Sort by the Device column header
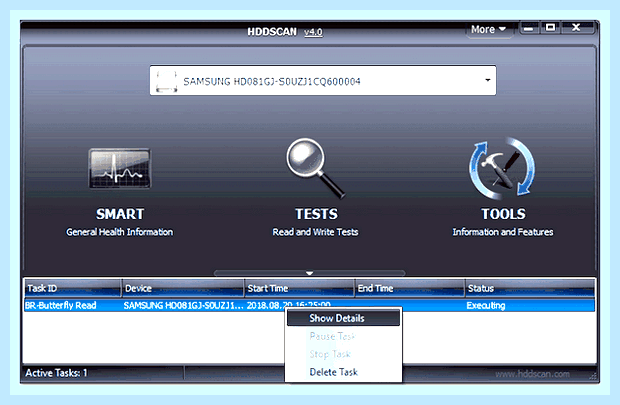The image size is (620, 405). click(183, 288)
